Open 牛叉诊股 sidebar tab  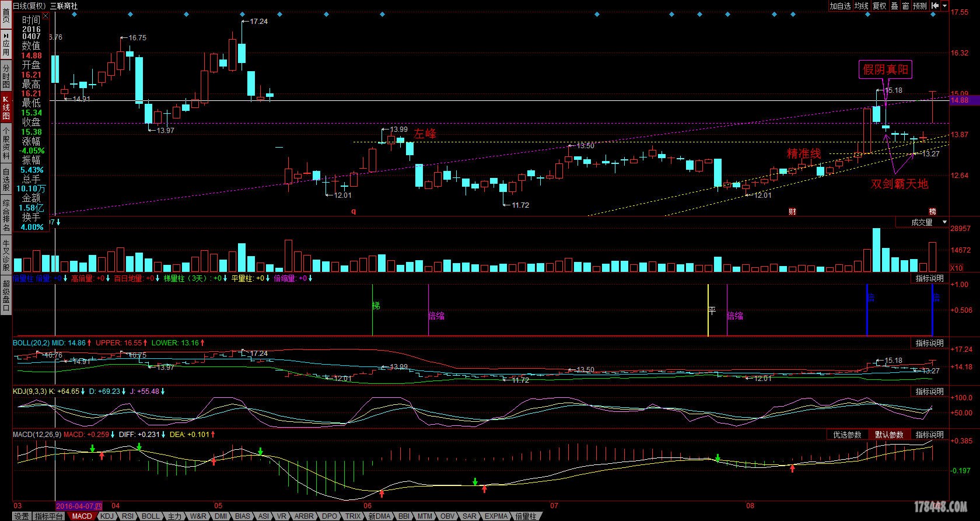pyautogui.click(x=6, y=254)
